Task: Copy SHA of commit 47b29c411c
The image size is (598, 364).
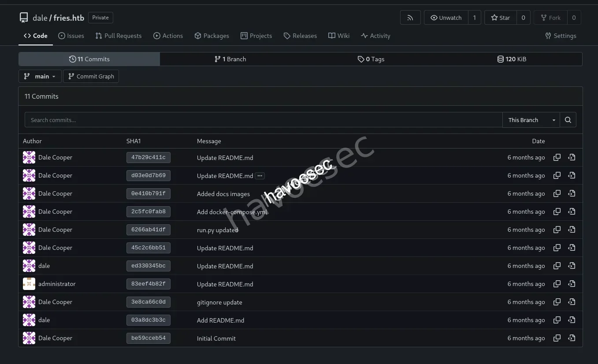Action: pos(557,157)
